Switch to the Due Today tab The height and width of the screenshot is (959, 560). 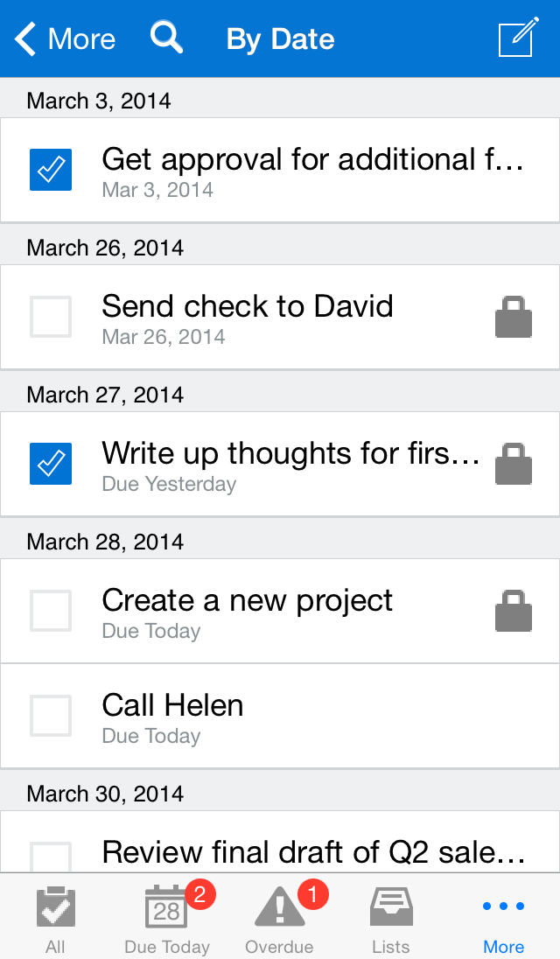(x=167, y=919)
